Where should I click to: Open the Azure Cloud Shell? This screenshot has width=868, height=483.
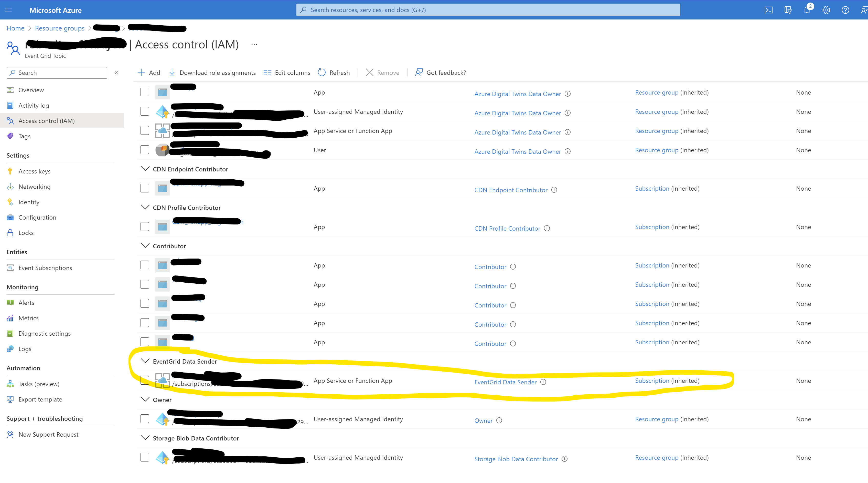pos(769,9)
